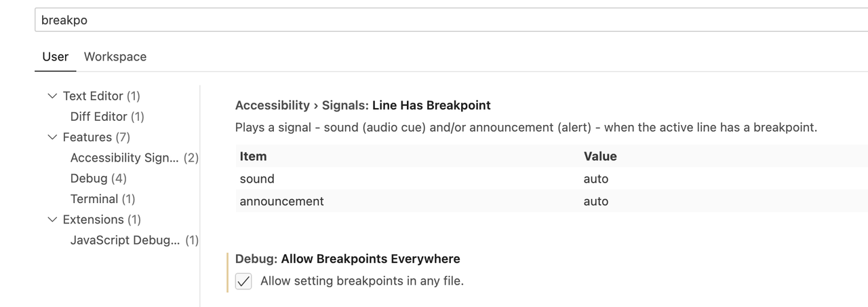868x307 pixels.
Task: Select the Extensions category
Action: click(93, 219)
